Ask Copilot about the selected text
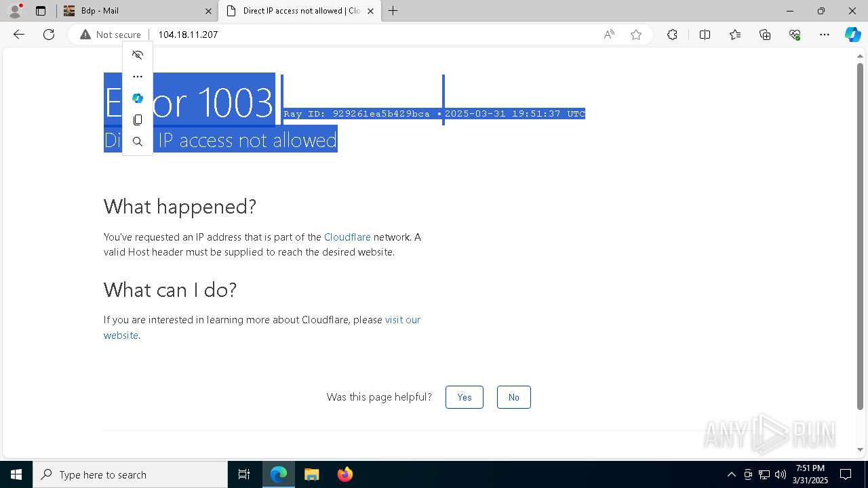The image size is (868, 488). [138, 98]
